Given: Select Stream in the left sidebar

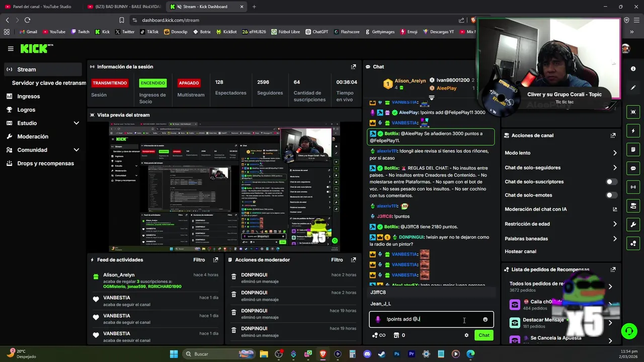Looking at the screenshot, I should tap(43, 69).
